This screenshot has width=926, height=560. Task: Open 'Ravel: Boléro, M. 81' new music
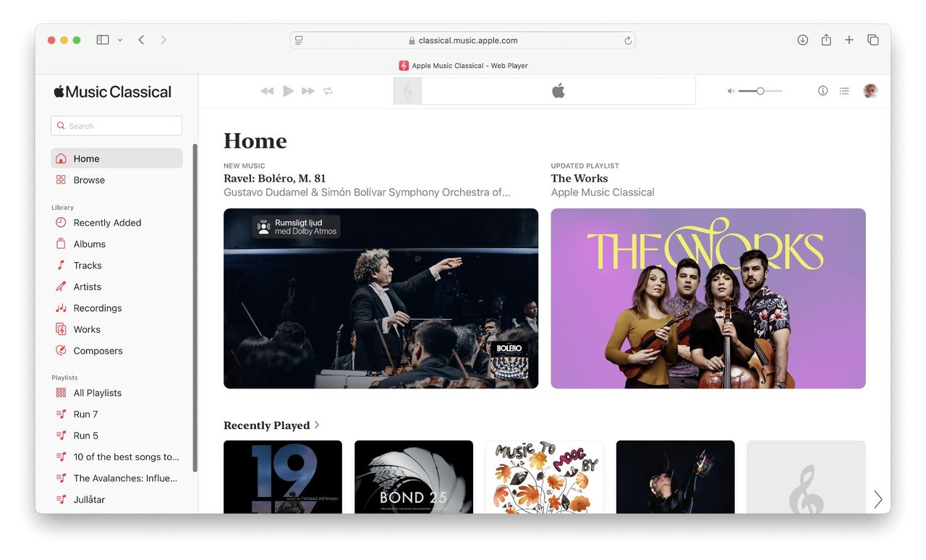pyautogui.click(x=381, y=298)
